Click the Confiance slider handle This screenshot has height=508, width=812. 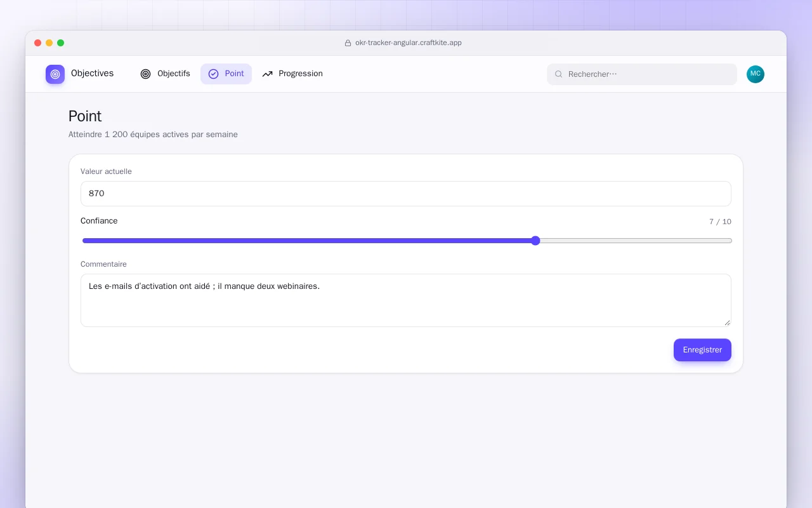[x=535, y=241]
